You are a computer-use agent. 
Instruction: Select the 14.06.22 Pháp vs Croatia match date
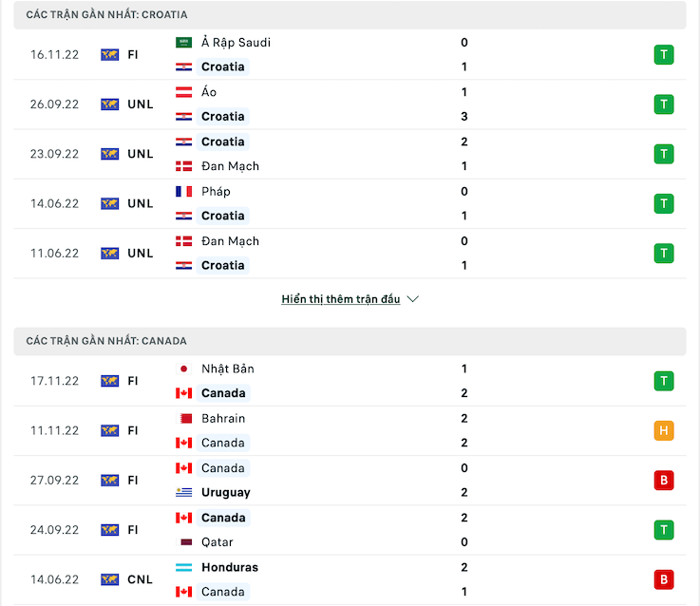(54, 203)
